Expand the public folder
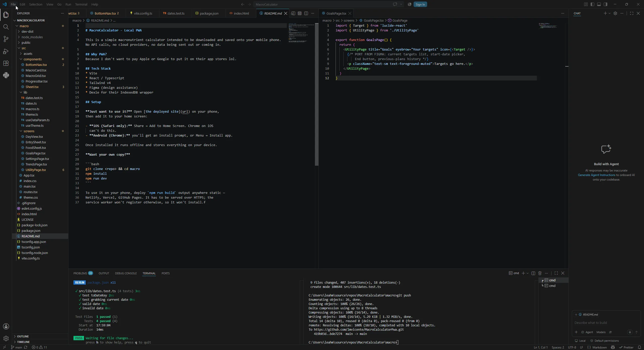 pyautogui.click(x=19, y=42)
